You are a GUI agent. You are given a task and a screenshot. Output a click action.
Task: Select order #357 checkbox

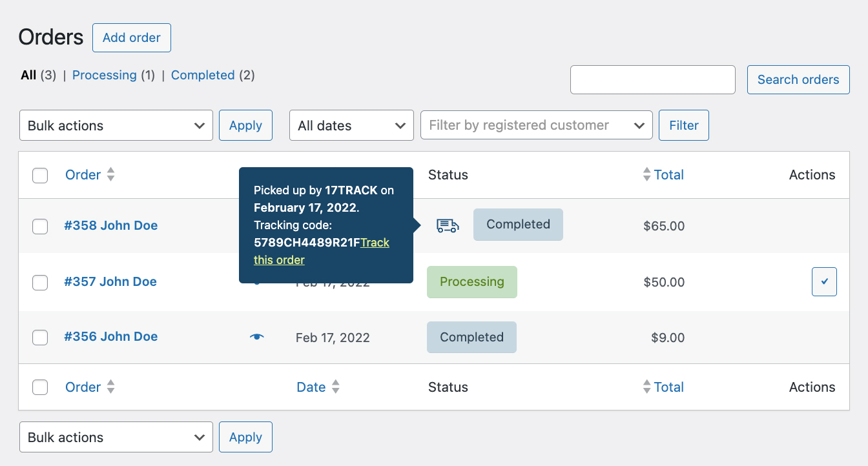40,282
